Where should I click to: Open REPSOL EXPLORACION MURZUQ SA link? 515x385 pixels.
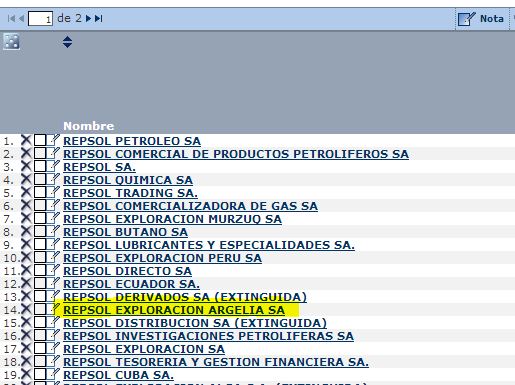(x=173, y=219)
